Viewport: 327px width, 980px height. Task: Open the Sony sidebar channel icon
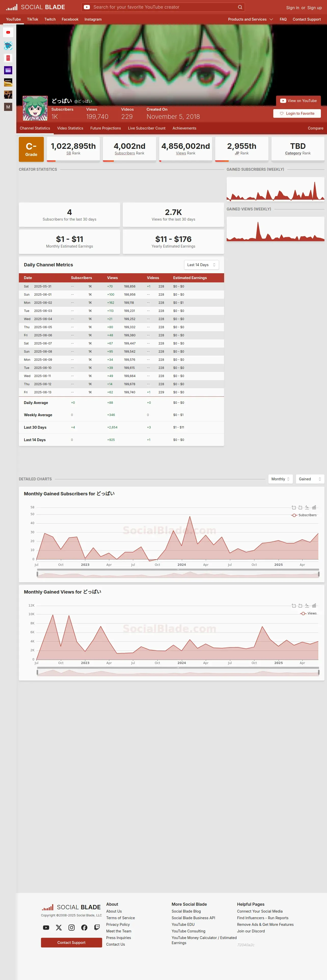point(8,82)
